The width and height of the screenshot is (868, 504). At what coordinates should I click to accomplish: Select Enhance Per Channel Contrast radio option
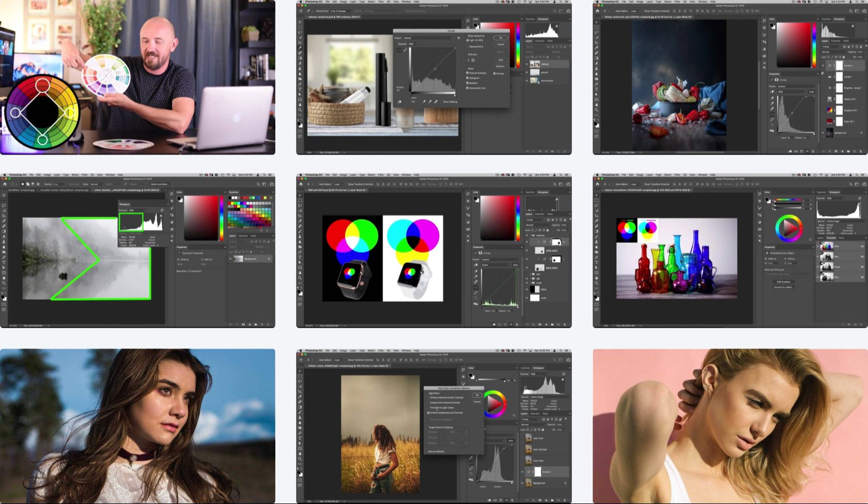coord(428,403)
